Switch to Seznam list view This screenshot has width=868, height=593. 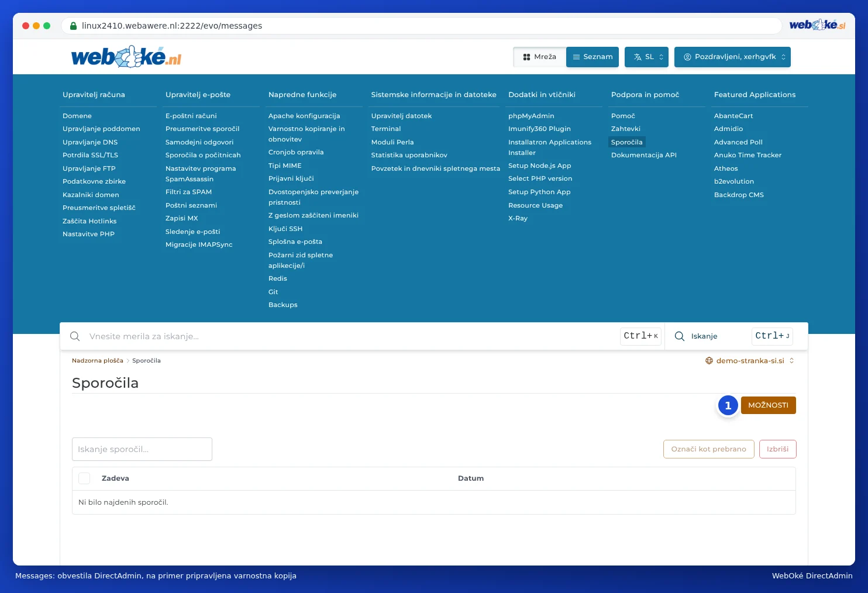coord(593,57)
